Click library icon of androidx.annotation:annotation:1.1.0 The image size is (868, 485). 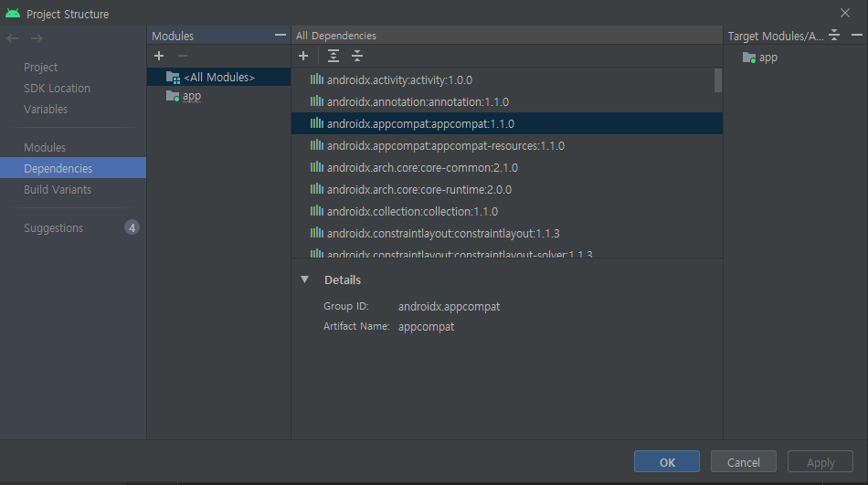[317, 102]
